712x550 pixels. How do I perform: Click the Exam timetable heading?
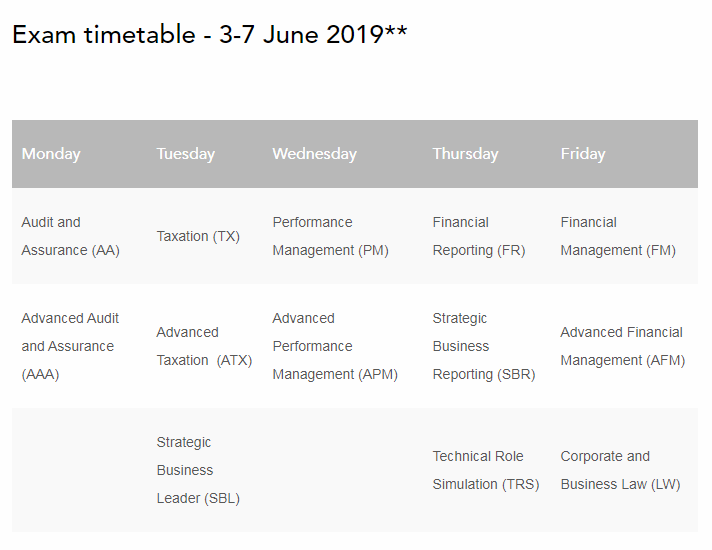(209, 35)
